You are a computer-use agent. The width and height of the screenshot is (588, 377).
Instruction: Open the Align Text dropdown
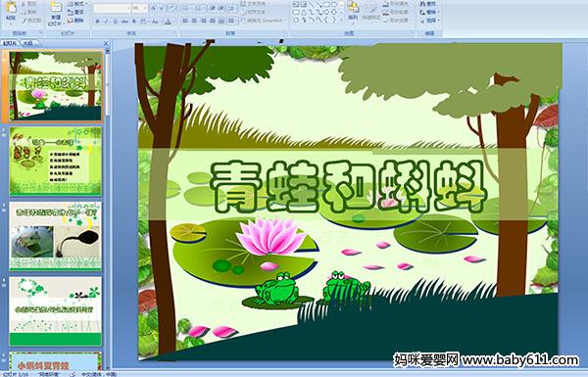click(255, 12)
